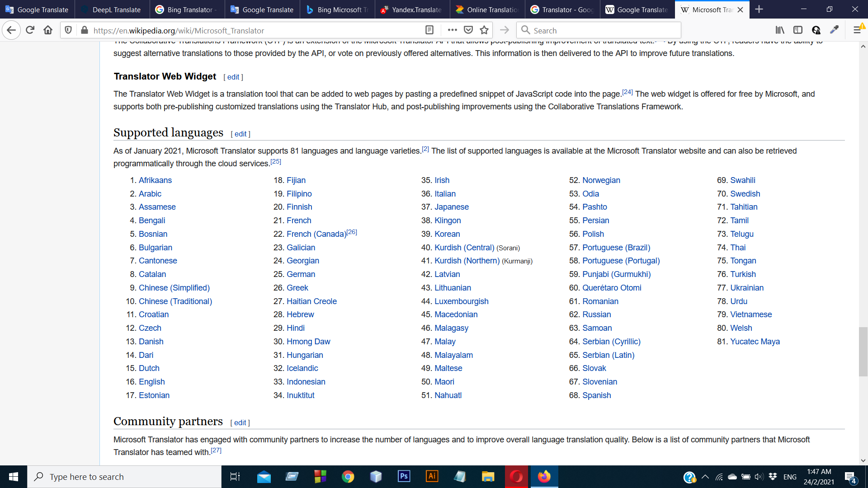Edit the Supported languages section
Screen dimensions: 868x488
pyautogui.click(x=241, y=134)
